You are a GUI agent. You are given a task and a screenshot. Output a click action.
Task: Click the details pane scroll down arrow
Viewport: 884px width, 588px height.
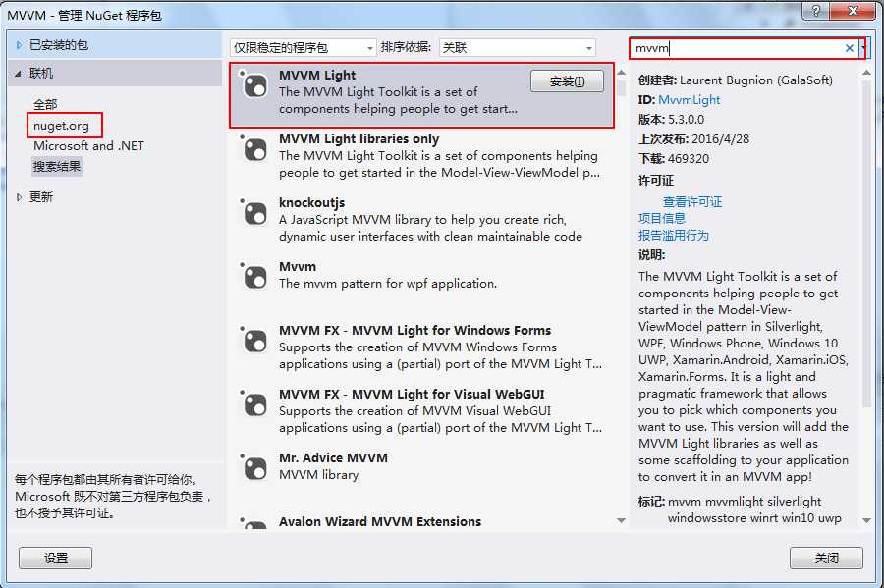866,521
